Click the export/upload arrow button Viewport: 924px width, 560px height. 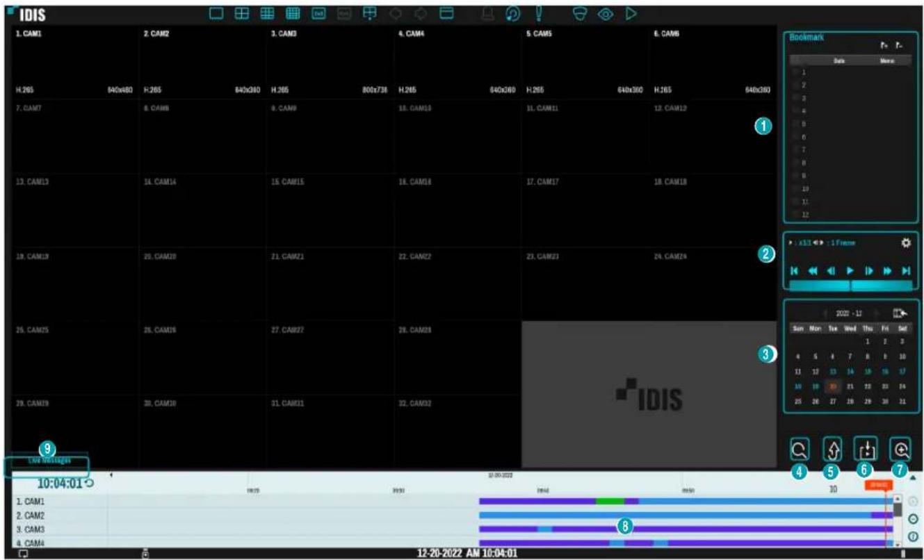pyautogui.click(x=832, y=450)
